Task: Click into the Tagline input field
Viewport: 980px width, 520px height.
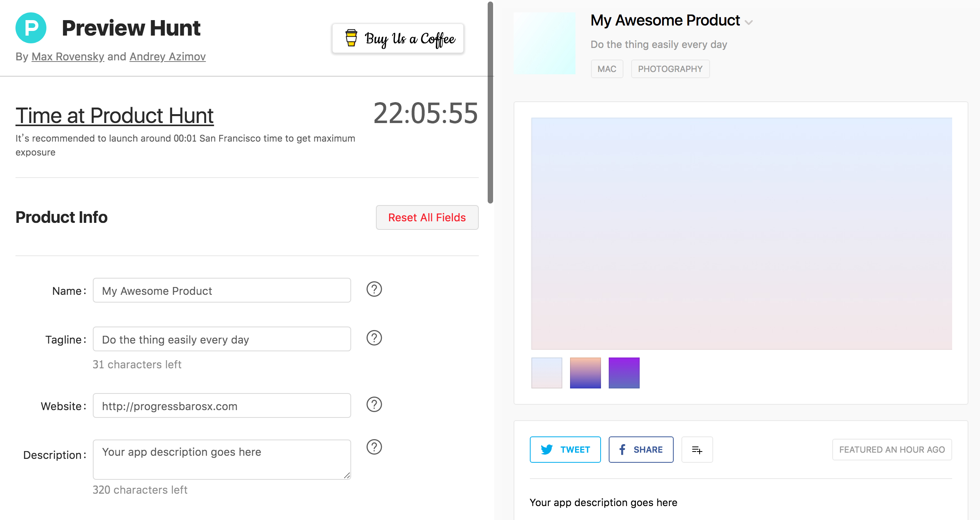Action: tap(222, 339)
